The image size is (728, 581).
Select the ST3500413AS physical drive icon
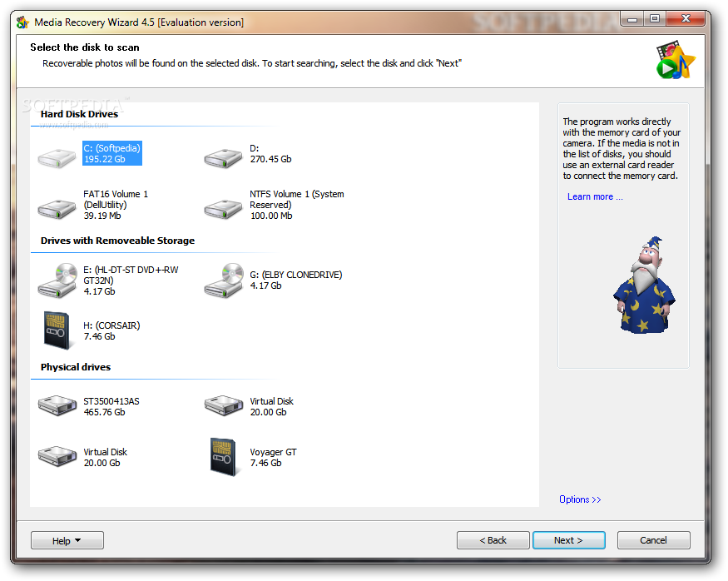pos(57,405)
